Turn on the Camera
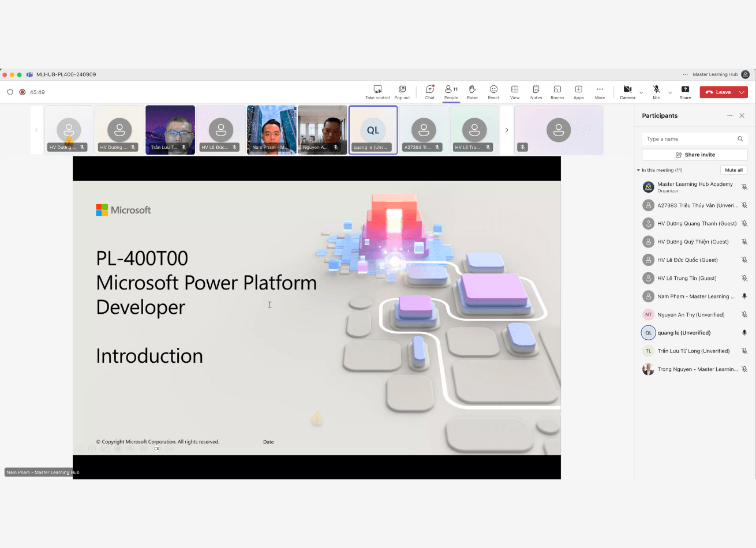The height and width of the screenshot is (548, 756). point(627,92)
